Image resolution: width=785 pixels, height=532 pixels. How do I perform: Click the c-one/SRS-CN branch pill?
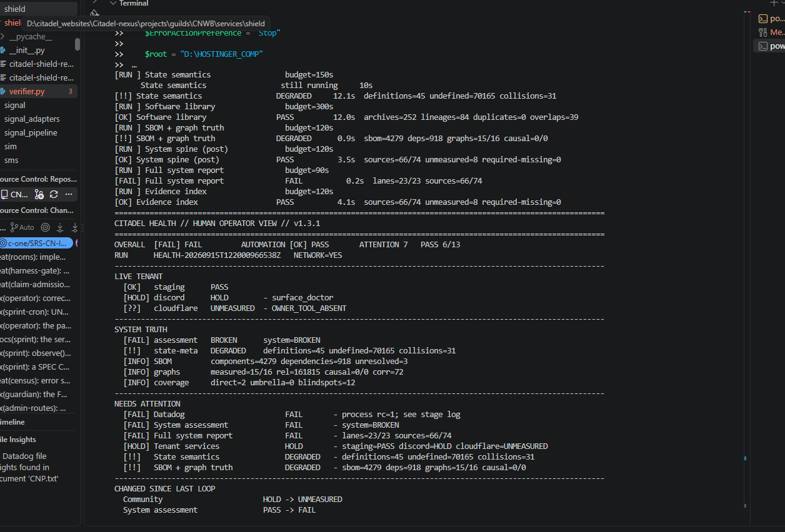36,243
